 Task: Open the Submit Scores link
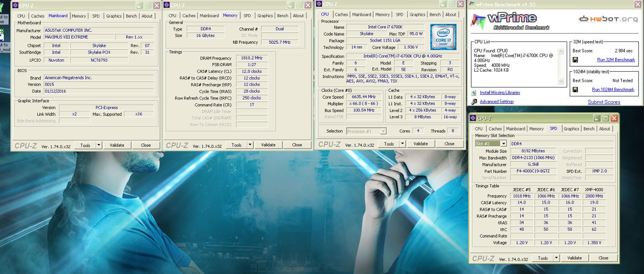pos(604,102)
